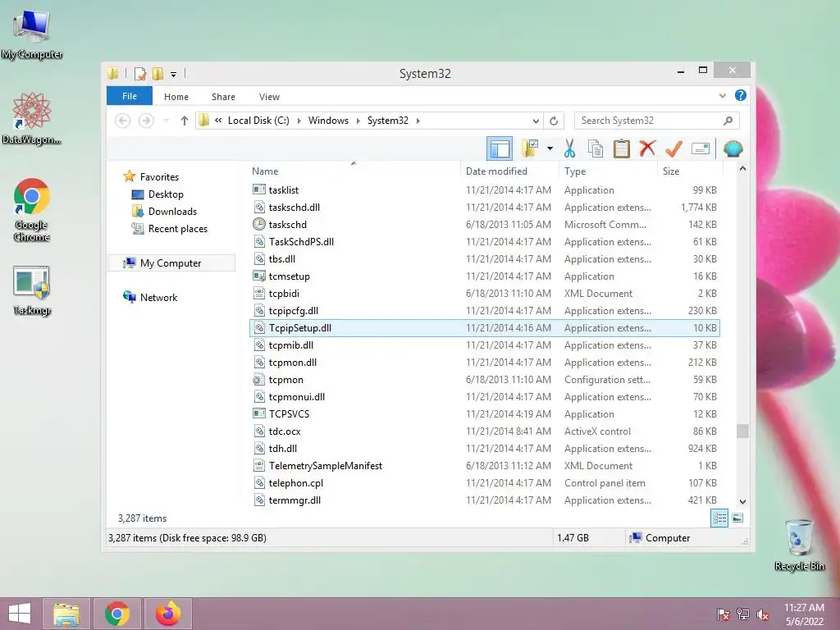Select the TcpipSetup.dll file

click(484, 327)
